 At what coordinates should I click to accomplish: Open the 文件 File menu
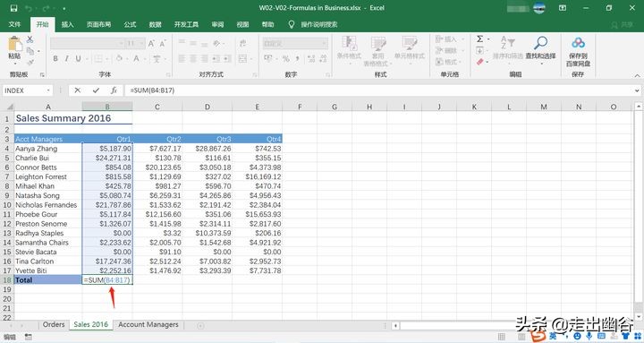click(14, 24)
